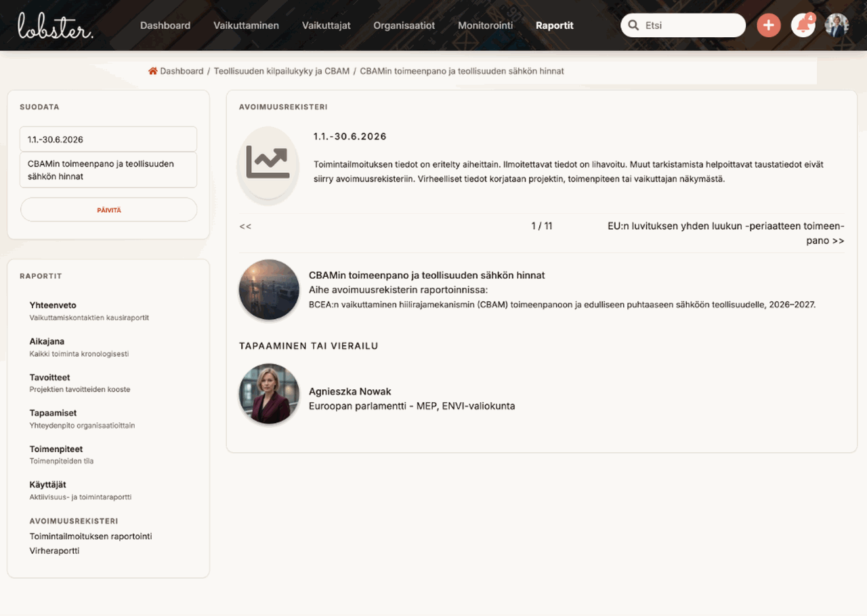
Task: Open the user profile avatar
Action: [837, 26]
